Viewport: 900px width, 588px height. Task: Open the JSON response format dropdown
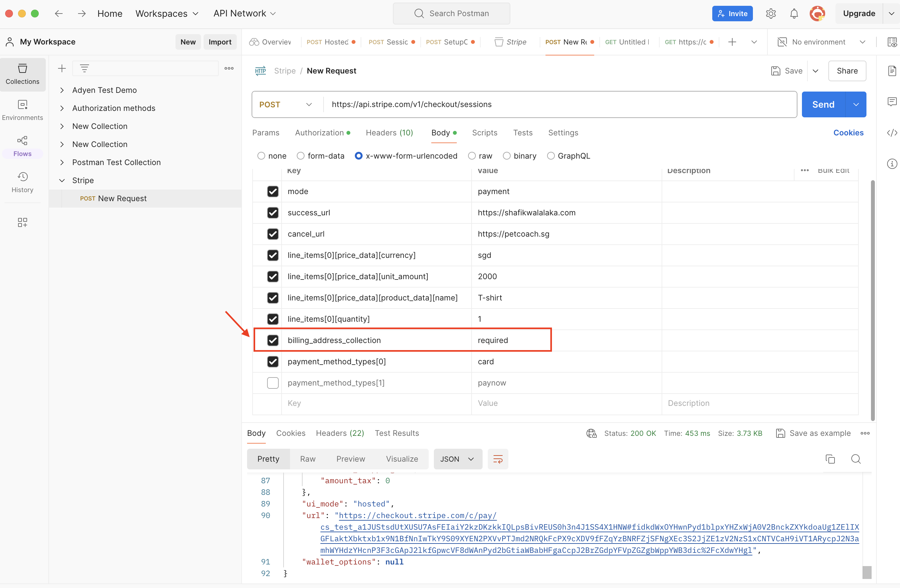(x=457, y=459)
